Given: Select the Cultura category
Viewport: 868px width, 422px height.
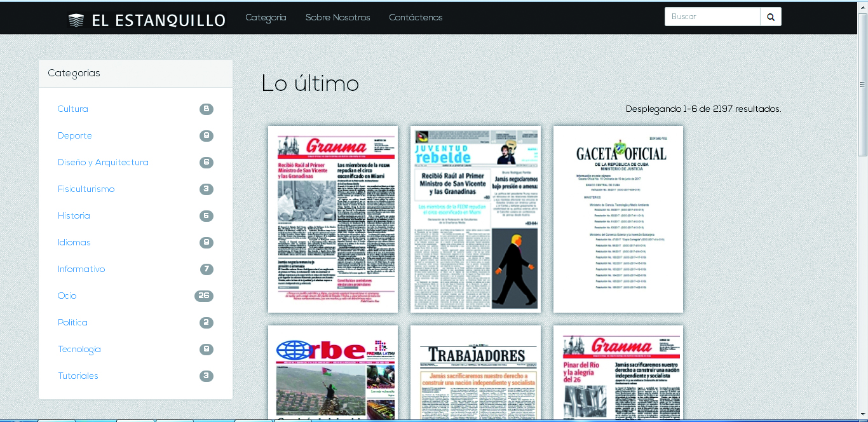Looking at the screenshot, I should coord(72,109).
